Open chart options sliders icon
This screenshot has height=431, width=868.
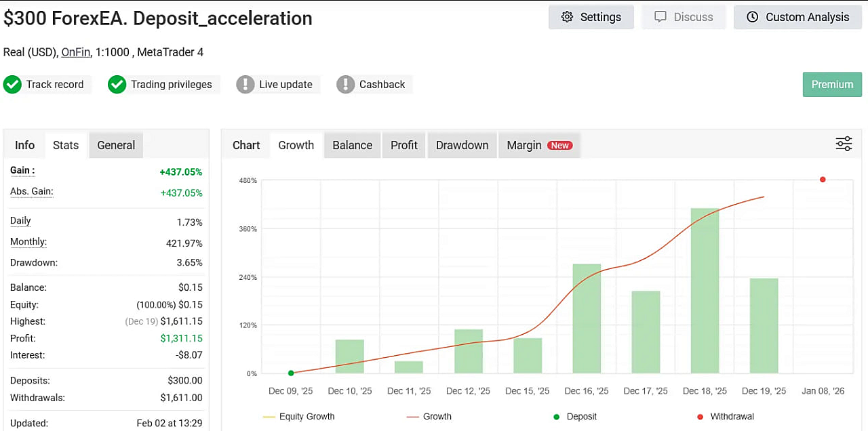coord(844,144)
